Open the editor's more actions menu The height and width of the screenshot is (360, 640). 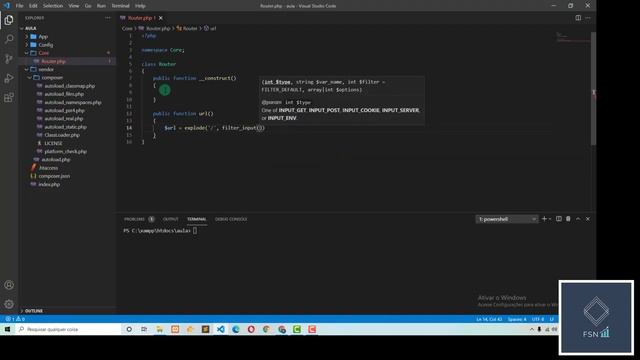coord(588,18)
